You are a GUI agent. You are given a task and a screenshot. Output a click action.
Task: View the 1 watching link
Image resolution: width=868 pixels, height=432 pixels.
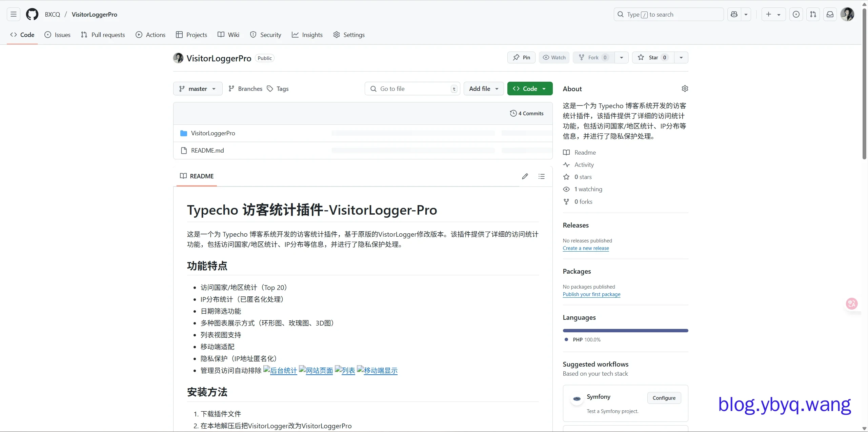click(583, 189)
